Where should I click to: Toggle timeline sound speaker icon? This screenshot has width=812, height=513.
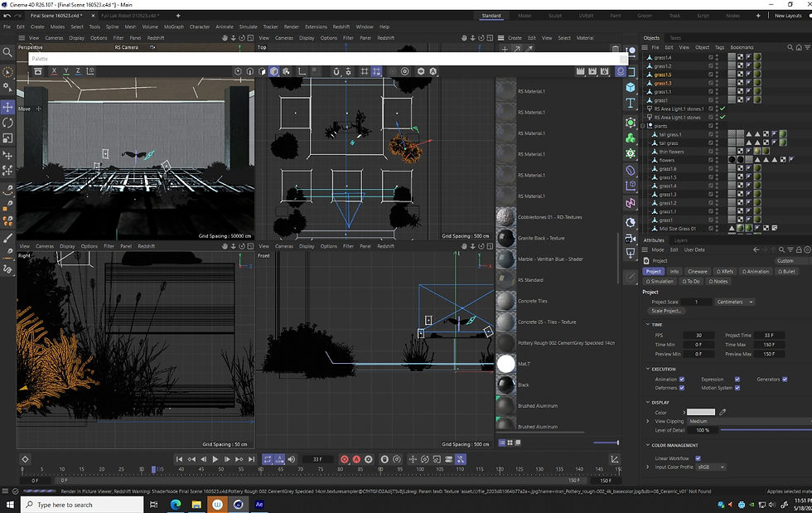click(x=292, y=459)
